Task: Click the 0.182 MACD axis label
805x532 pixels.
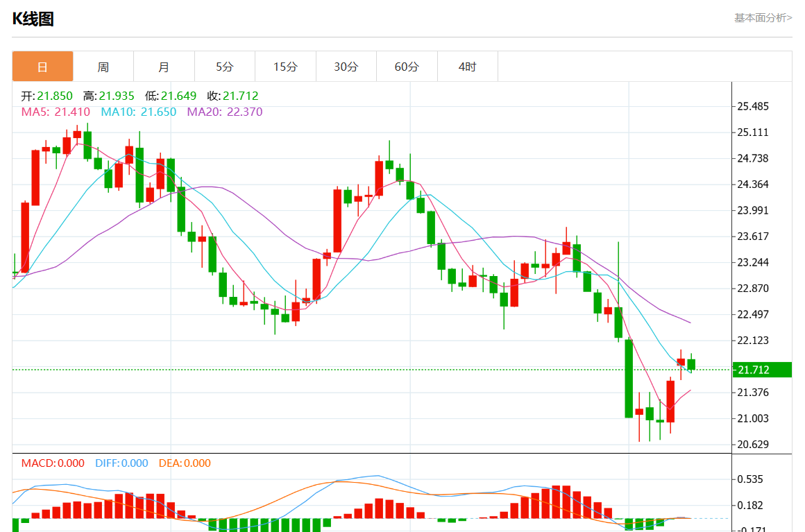Action: (750, 506)
